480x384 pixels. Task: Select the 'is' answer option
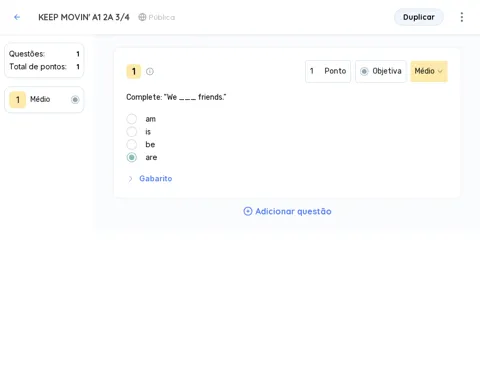[132, 132]
